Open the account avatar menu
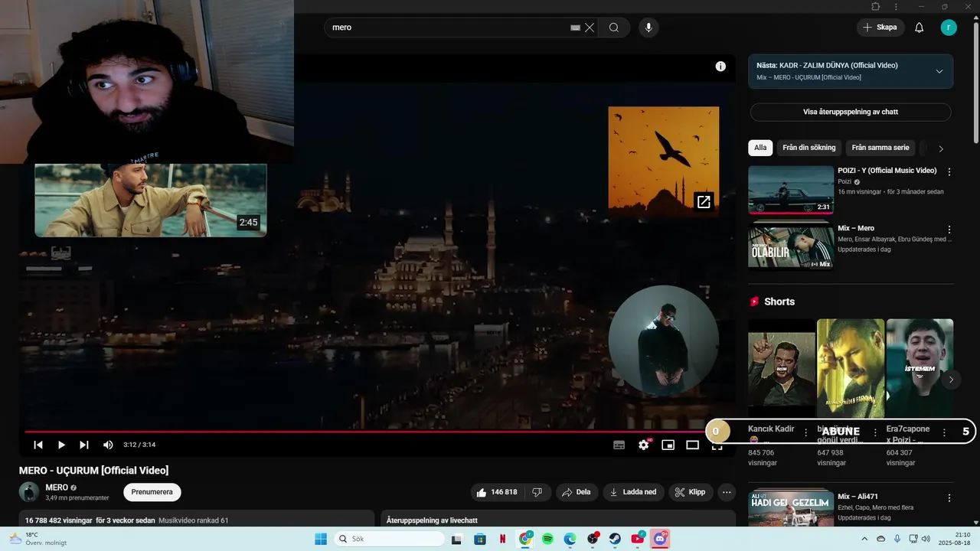 949,28
